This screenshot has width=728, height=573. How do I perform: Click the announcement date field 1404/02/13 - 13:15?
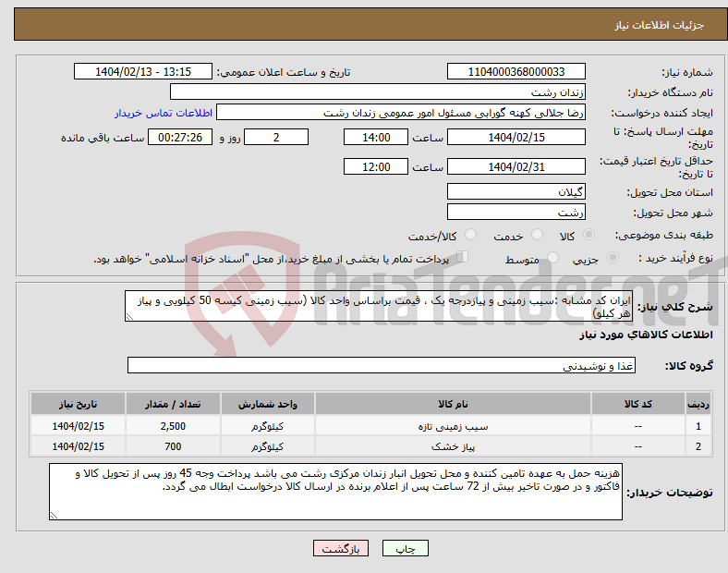click(x=143, y=71)
